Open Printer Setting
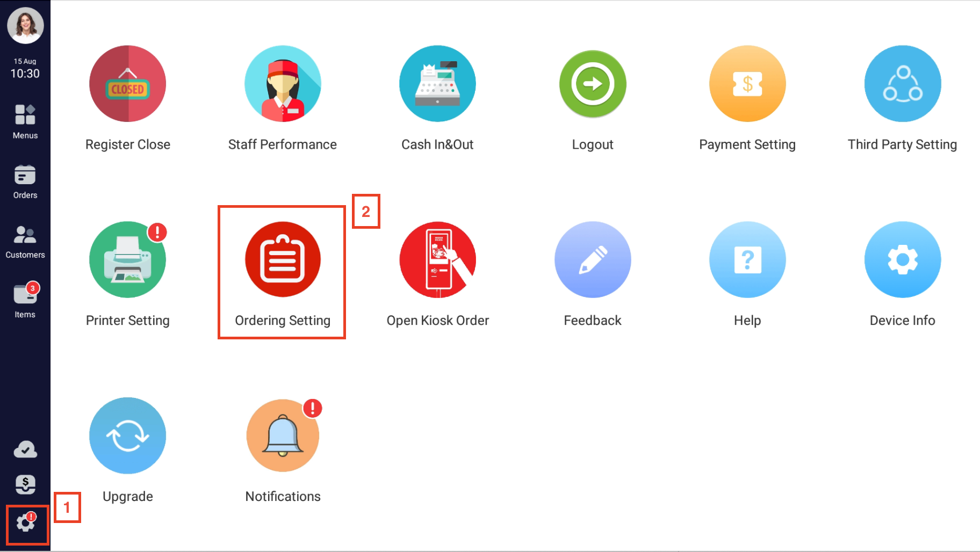The height and width of the screenshot is (552, 980). (x=127, y=260)
